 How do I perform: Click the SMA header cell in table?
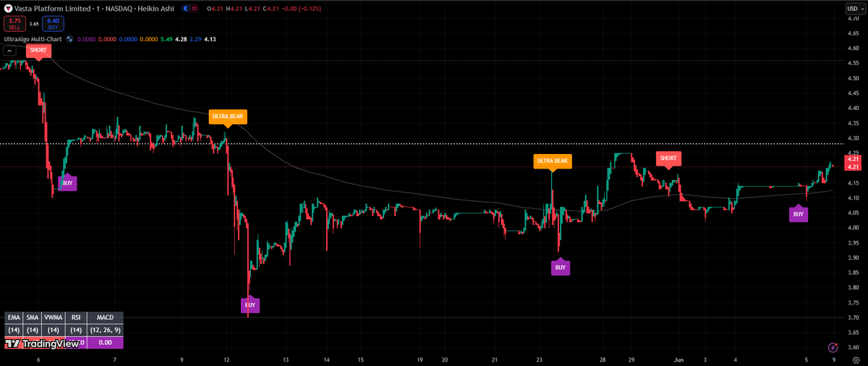[x=33, y=318]
